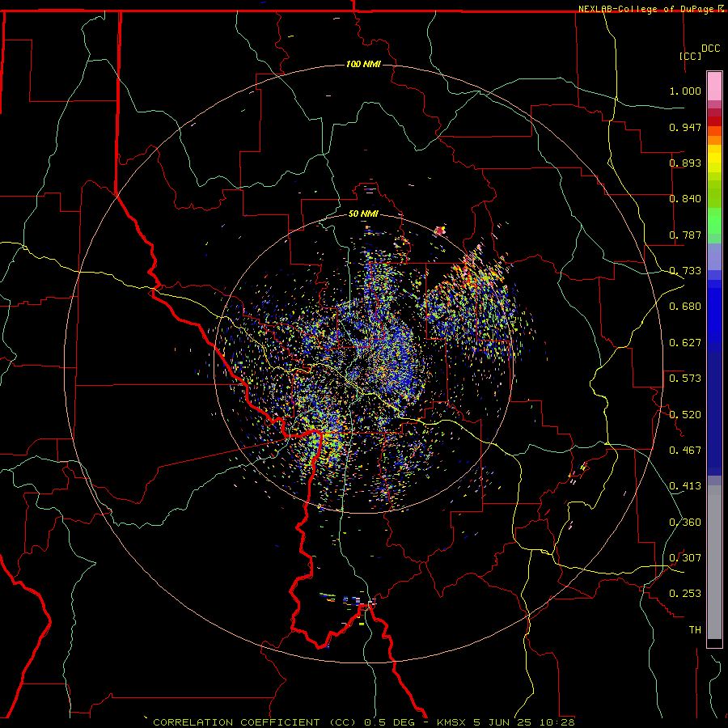The width and height of the screenshot is (728, 728).
Task: Click the 0.307 scale value
Action: click(685, 558)
